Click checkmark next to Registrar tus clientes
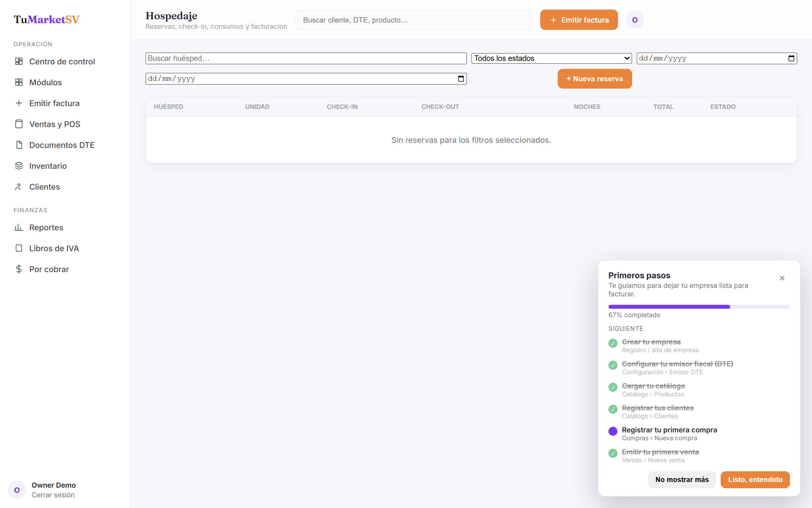The image size is (812, 508). (613, 409)
